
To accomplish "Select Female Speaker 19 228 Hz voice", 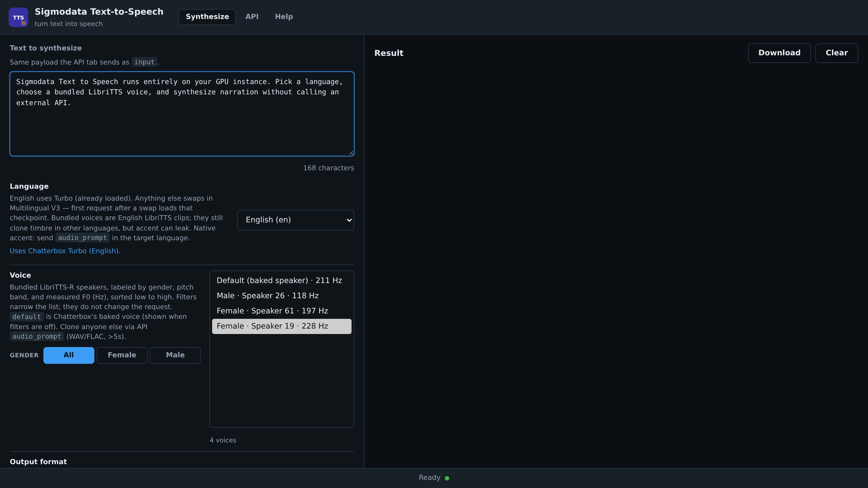I will coord(282,326).
